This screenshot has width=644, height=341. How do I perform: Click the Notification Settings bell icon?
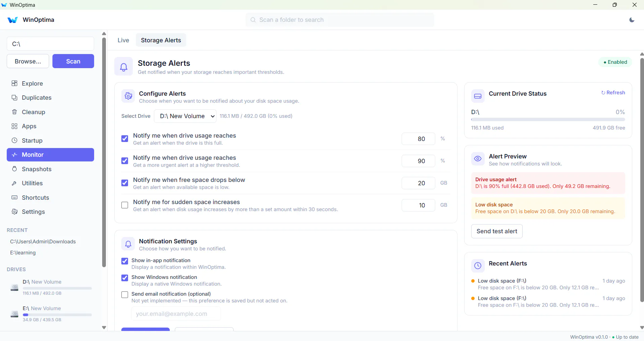pos(128,244)
